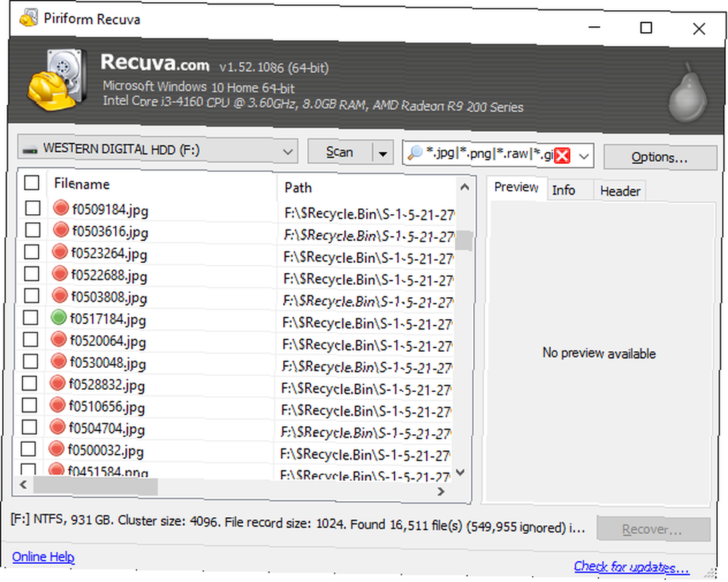Click the Recuva hard drive helmet logo
Viewport: 728px width, 582px height.
[x=58, y=80]
